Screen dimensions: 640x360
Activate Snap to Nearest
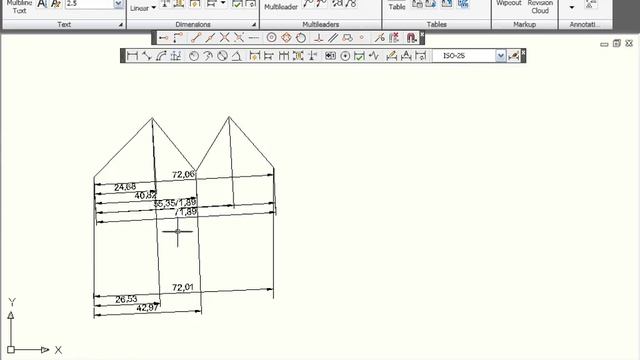[380, 38]
